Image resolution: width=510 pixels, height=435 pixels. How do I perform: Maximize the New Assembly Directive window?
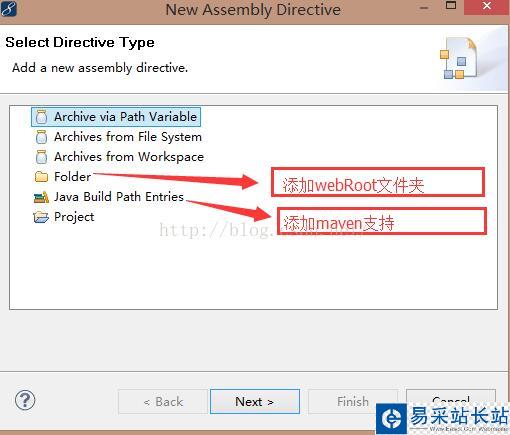(451, 6)
